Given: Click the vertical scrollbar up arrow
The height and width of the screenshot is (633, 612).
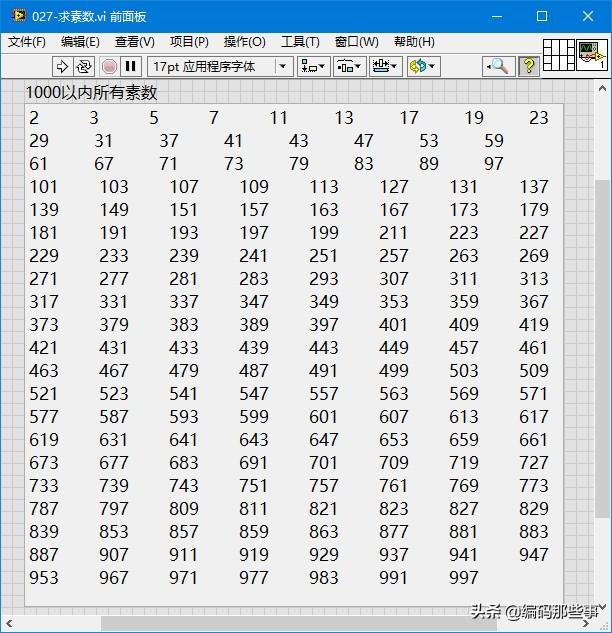Looking at the screenshot, I should 602,88.
